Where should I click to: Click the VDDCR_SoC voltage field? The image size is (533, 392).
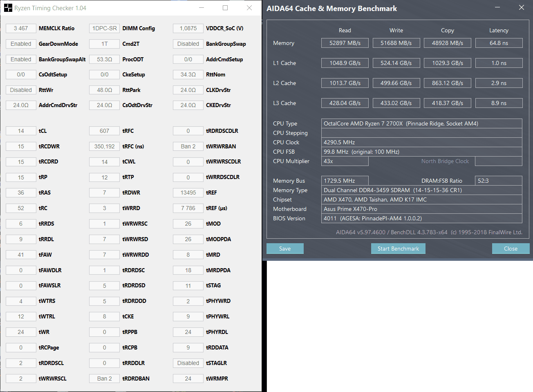188,28
